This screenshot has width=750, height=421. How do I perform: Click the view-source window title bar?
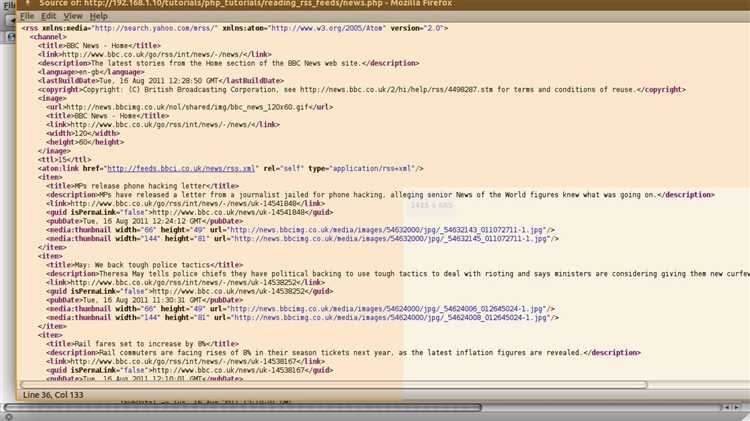383,4
